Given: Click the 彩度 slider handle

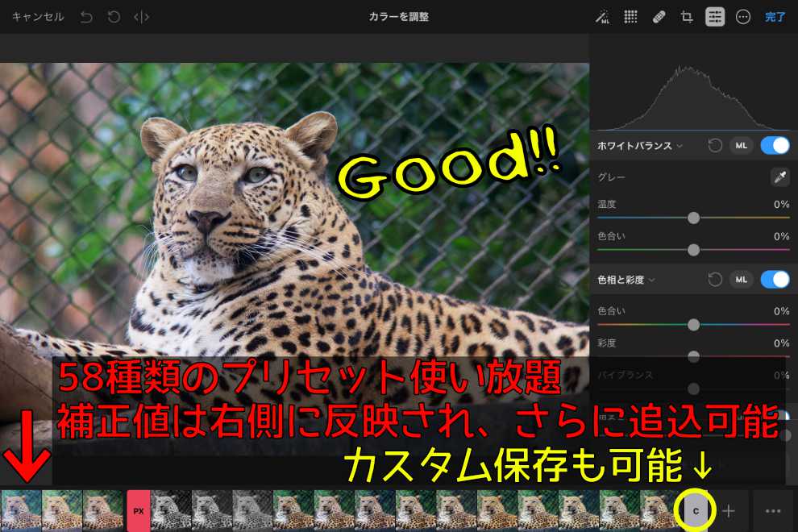Looking at the screenshot, I should click(693, 356).
